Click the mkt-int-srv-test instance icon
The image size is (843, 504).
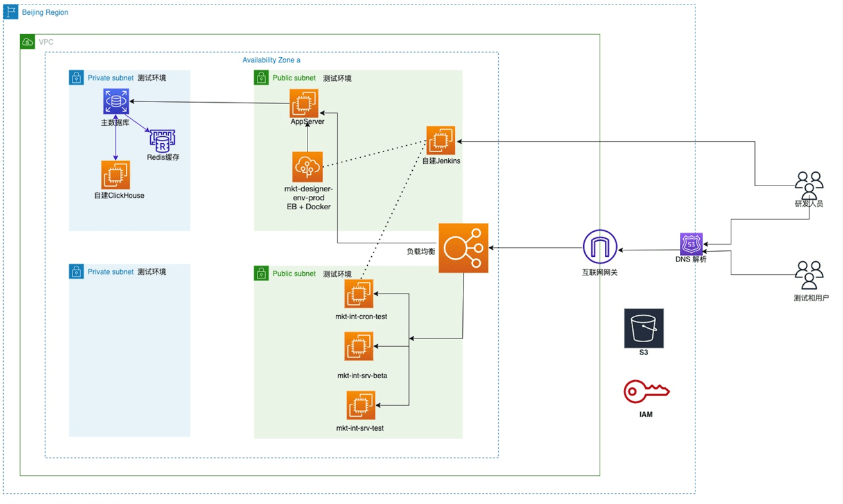click(x=360, y=404)
